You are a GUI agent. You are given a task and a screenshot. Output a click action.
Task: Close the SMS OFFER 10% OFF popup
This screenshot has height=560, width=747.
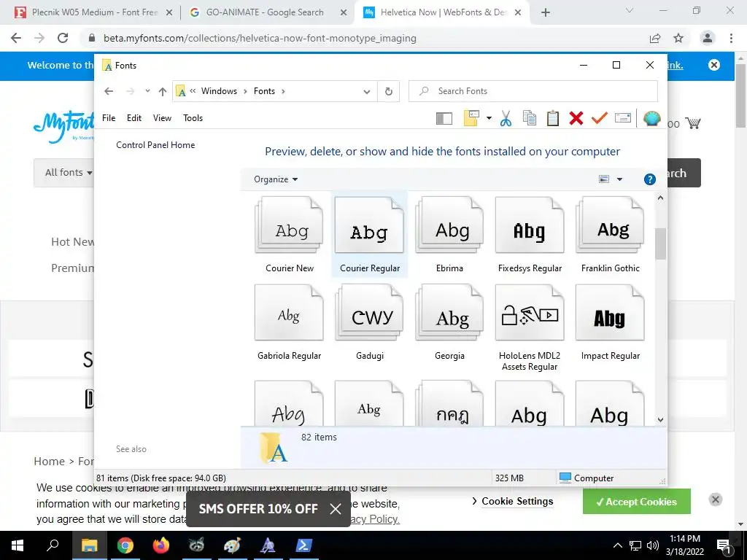tap(336, 508)
